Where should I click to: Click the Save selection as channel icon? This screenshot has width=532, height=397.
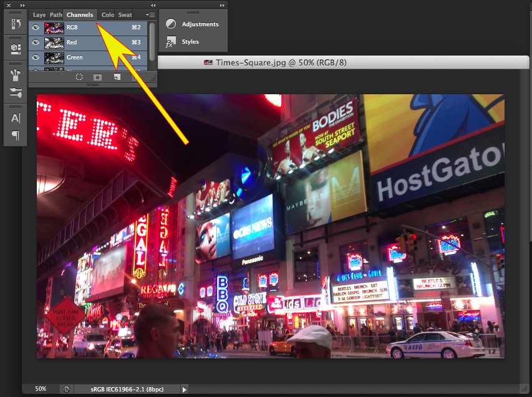tap(97, 77)
